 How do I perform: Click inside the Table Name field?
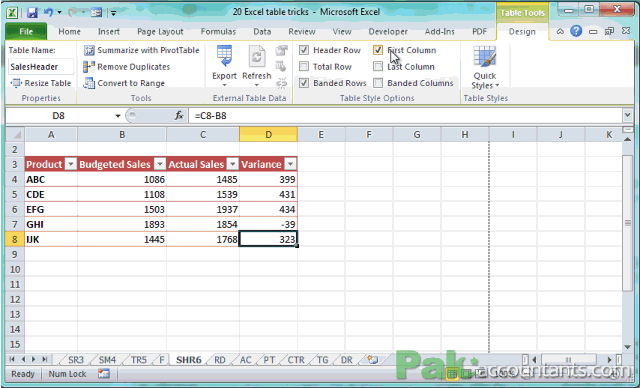tap(41, 67)
